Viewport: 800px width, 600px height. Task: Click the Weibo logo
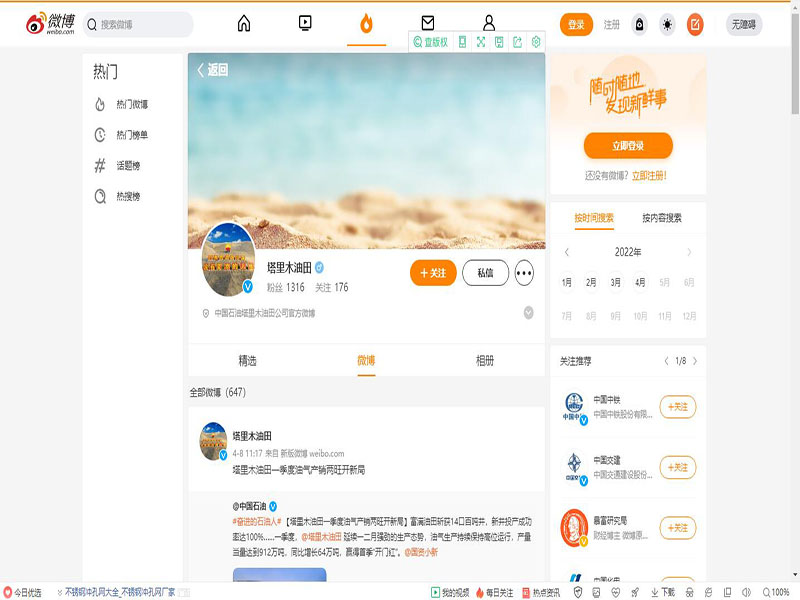click(x=51, y=23)
